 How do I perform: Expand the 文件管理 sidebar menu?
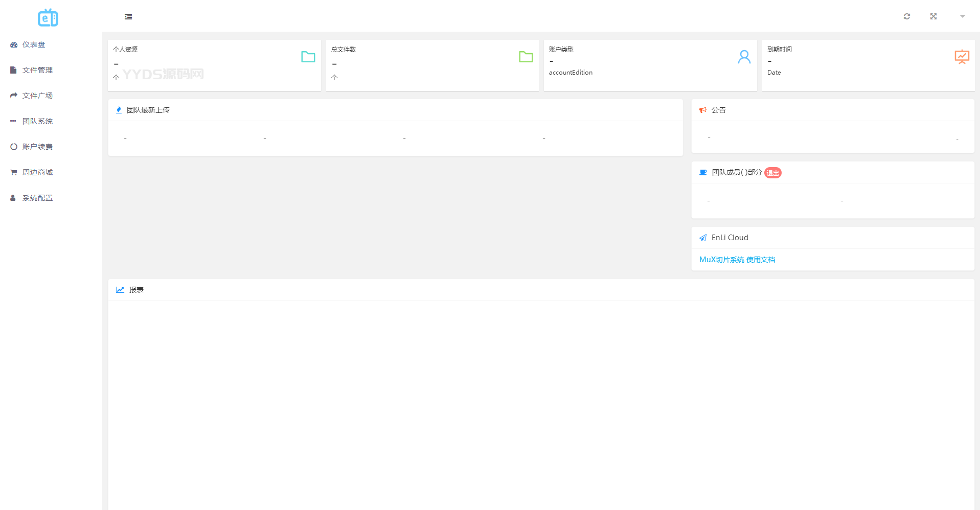pos(37,71)
